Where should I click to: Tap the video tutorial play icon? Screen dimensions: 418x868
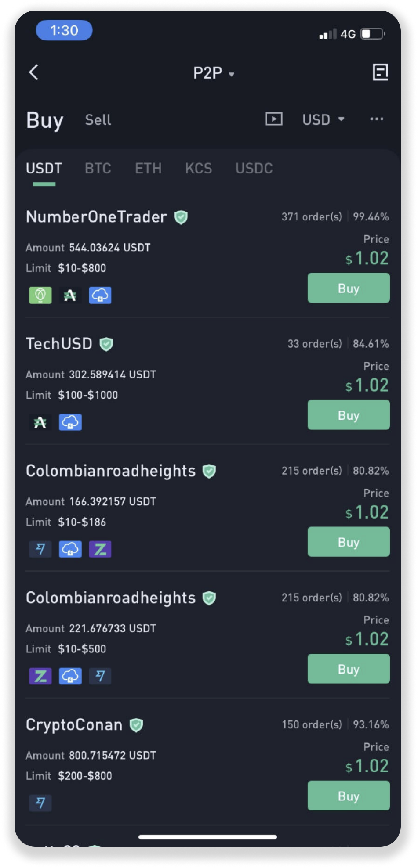[x=274, y=119]
